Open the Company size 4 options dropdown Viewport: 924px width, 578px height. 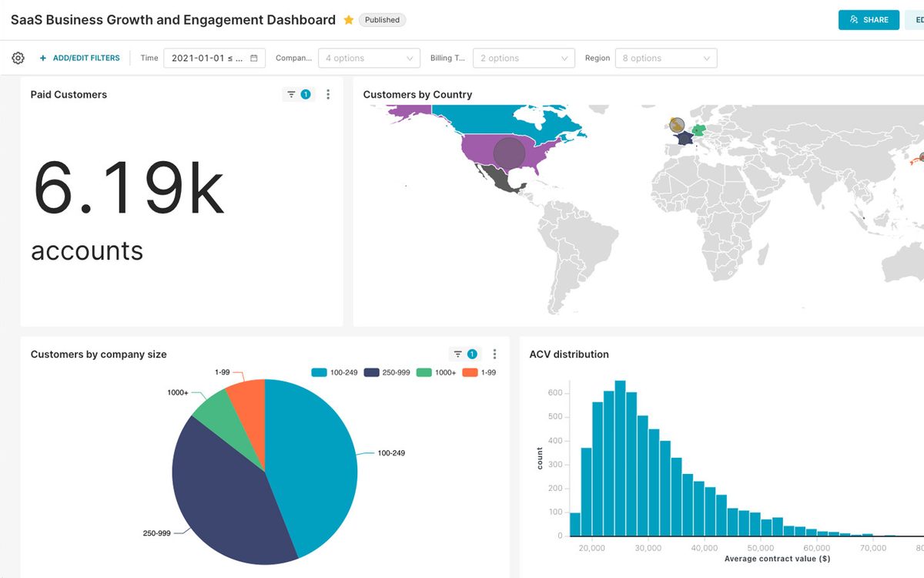tap(370, 58)
